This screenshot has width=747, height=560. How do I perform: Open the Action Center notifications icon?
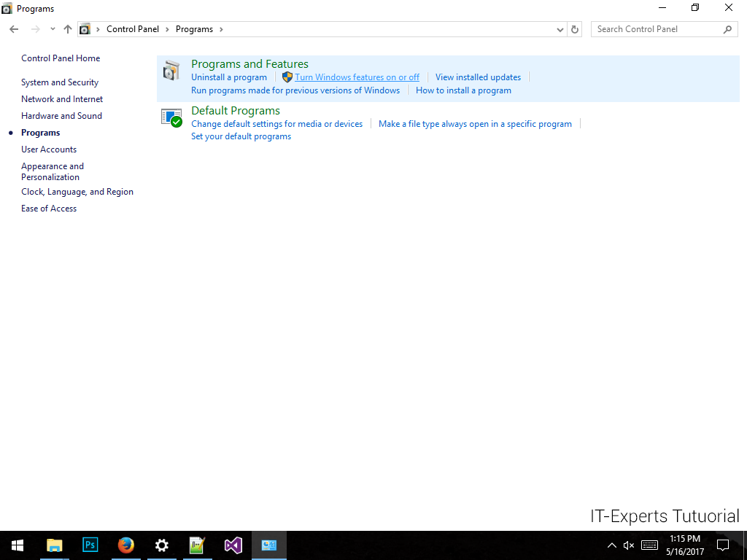pos(722,545)
